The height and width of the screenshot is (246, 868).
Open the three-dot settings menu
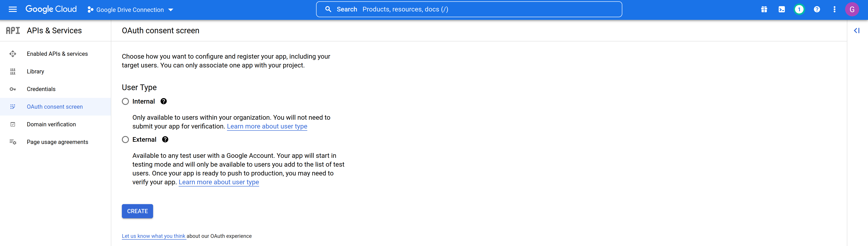click(x=834, y=9)
